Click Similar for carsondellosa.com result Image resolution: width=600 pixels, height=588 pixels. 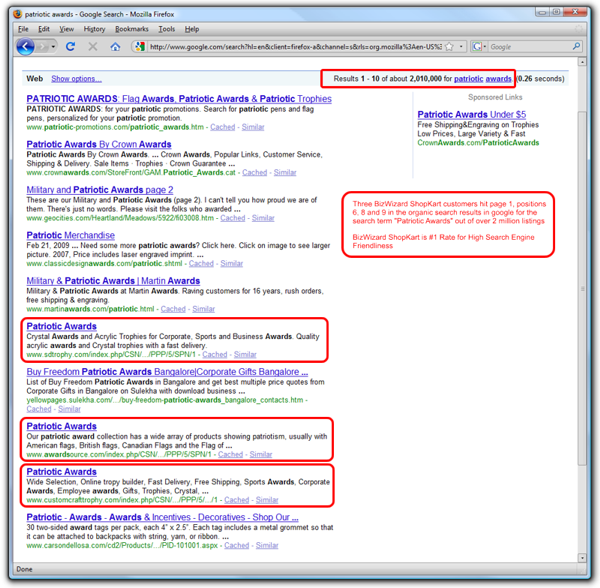[267, 546]
